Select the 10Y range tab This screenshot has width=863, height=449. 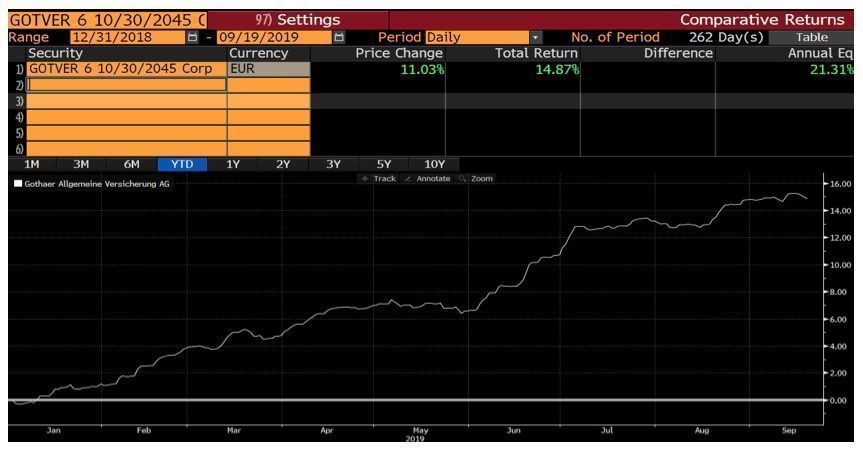(434, 164)
